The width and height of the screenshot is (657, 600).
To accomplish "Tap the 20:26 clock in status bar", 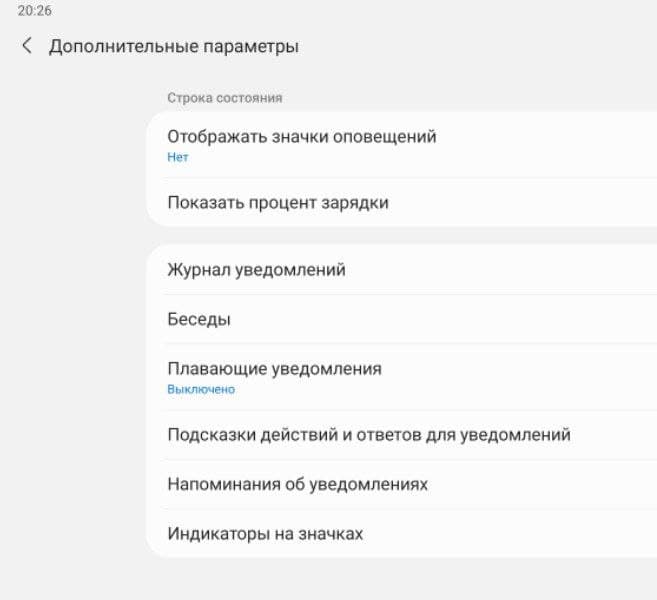I will tap(35, 11).
